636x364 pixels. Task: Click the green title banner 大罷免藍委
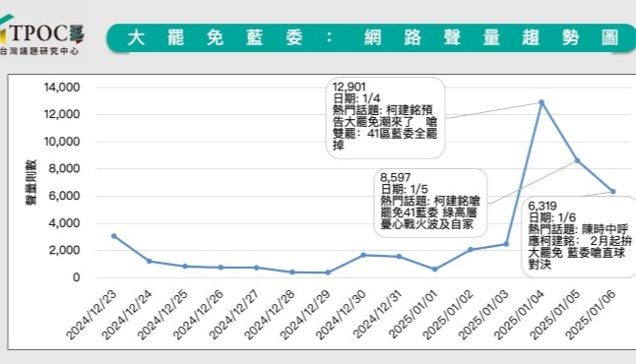(371, 38)
